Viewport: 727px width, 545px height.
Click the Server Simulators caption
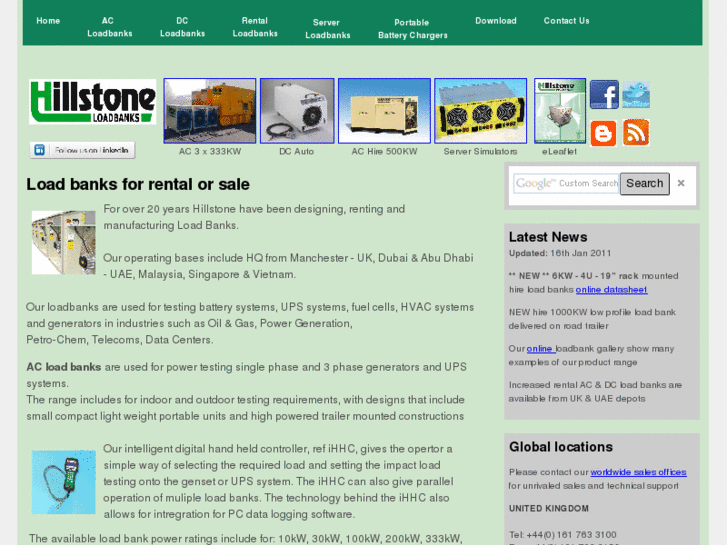tap(480, 152)
